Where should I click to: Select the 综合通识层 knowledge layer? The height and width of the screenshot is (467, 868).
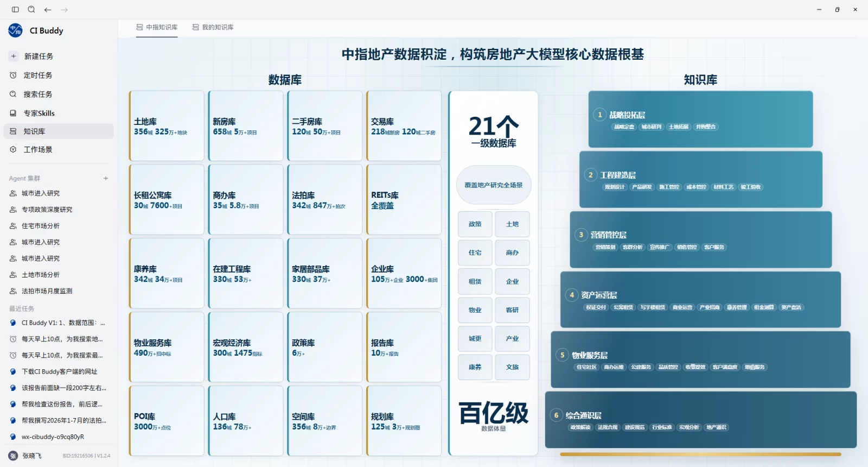point(701,420)
